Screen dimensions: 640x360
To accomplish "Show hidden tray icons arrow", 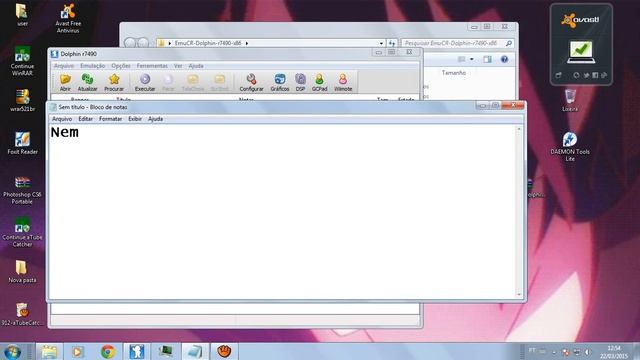I will tap(554, 352).
